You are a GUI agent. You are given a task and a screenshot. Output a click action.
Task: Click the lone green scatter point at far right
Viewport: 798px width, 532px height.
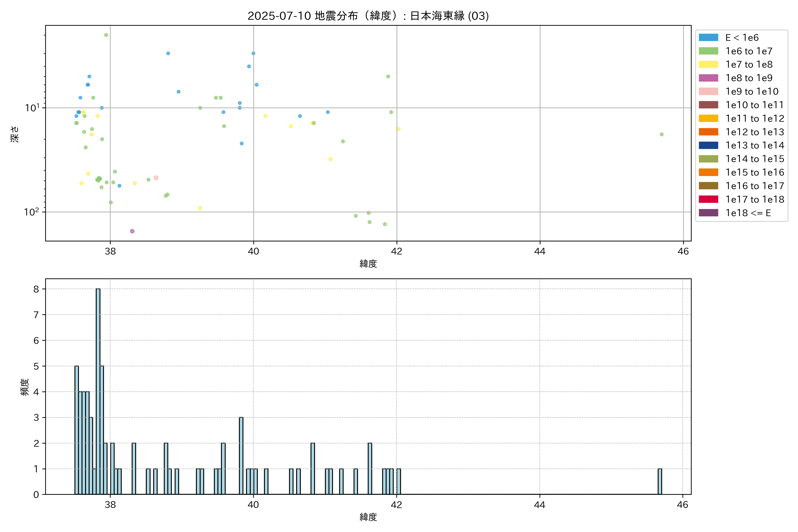pos(662,135)
